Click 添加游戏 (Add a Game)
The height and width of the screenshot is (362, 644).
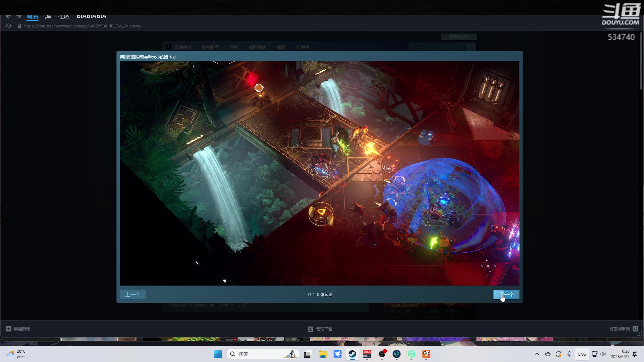pyautogui.click(x=22, y=329)
